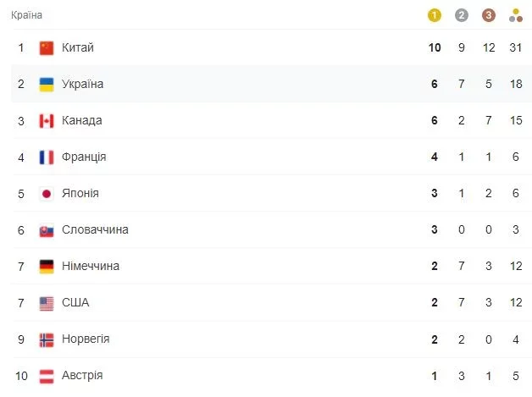Click the France flag icon

(x=47, y=157)
